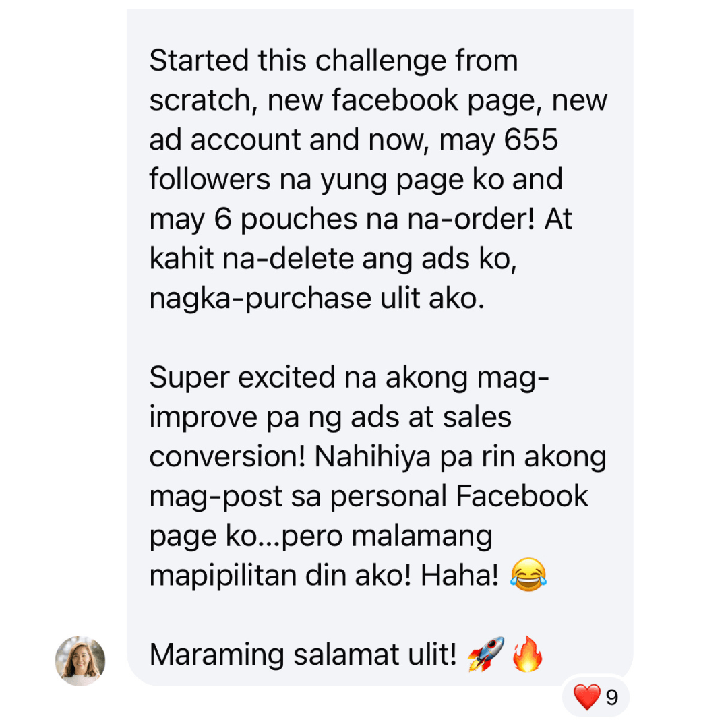Click the text 'Started this challenge from'
Viewport: 728px width, 728px height.
pos(334,61)
